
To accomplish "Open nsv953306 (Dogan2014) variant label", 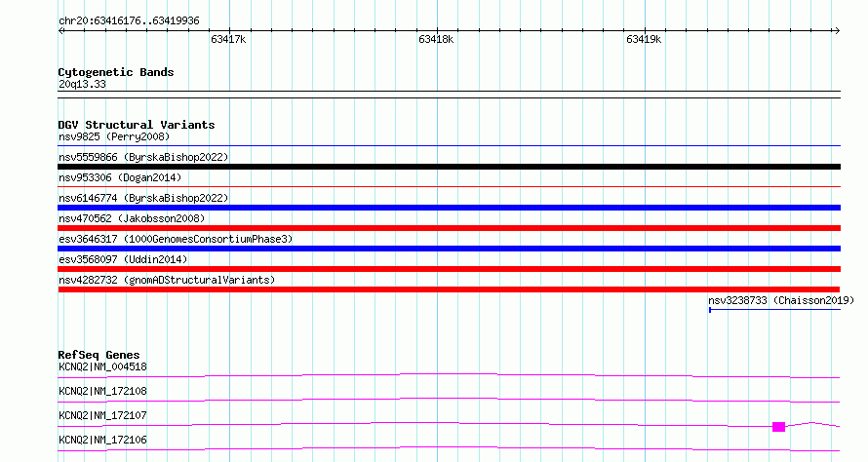I will coord(120,177).
